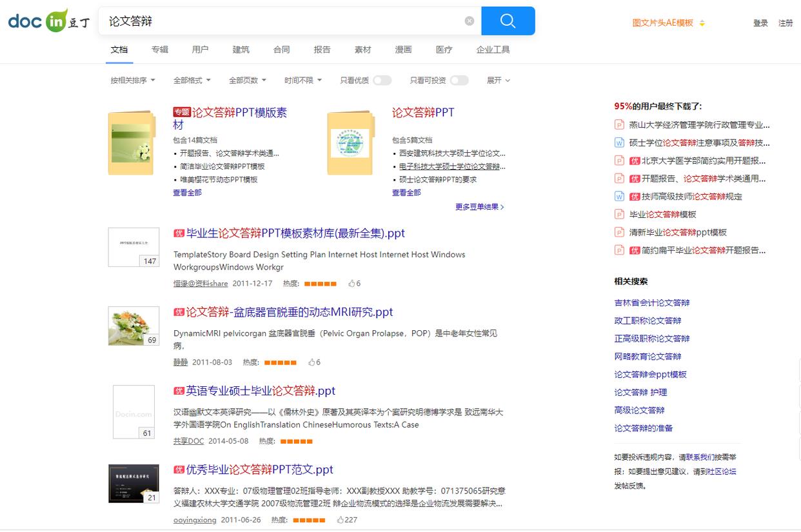Select the 企业工具 tab
801x532 pixels.
(493, 50)
